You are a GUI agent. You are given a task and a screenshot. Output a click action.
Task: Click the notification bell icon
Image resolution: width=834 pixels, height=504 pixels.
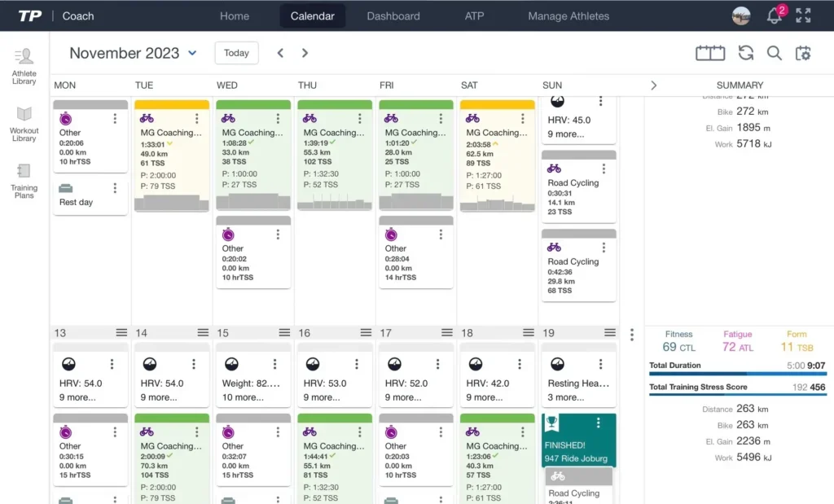(x=774, y=15)
